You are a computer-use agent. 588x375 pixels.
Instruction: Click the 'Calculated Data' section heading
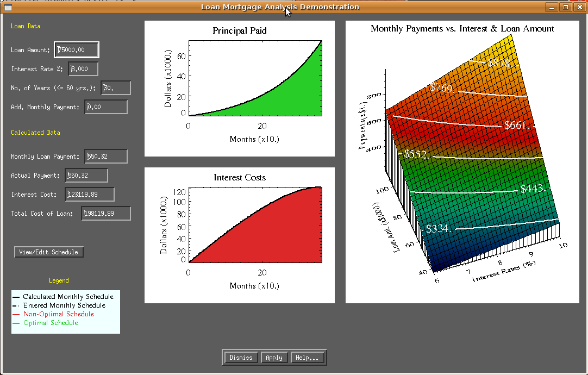click(35, 133)
